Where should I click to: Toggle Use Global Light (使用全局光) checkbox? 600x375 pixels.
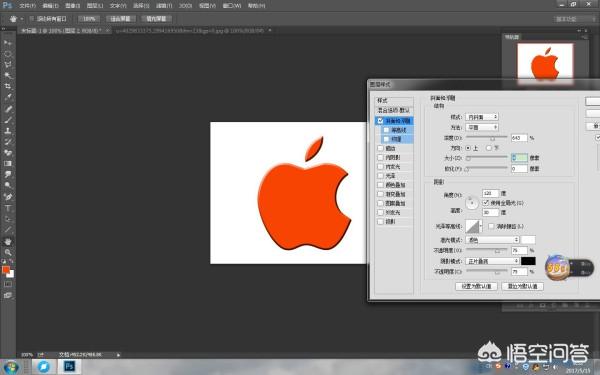click(486, 202)
